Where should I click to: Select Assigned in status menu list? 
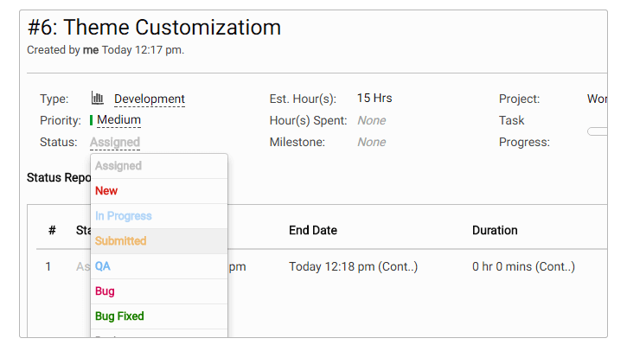coord(159,166)
